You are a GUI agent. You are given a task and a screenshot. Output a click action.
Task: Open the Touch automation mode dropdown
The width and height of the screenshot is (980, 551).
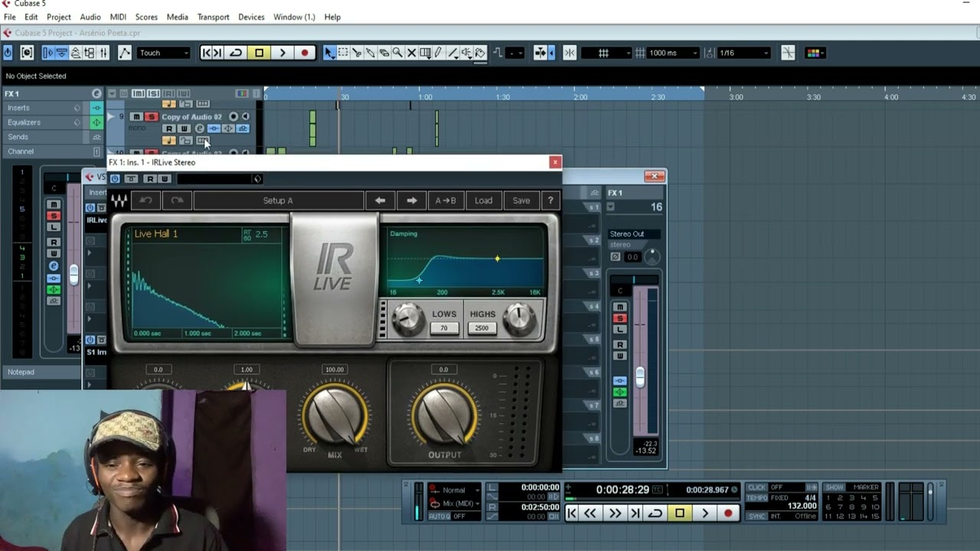(x=164, y=53)
